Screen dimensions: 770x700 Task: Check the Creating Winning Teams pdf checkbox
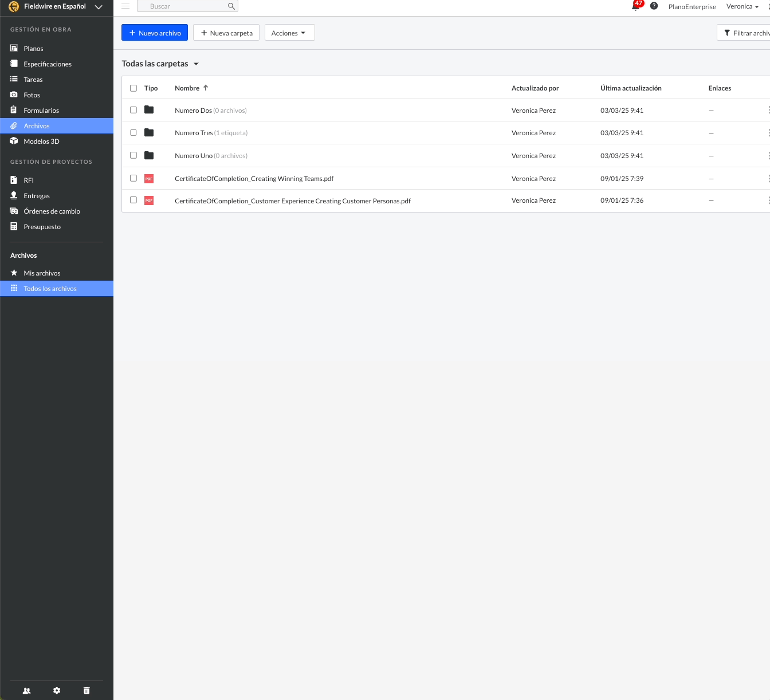tap(133, 178)
